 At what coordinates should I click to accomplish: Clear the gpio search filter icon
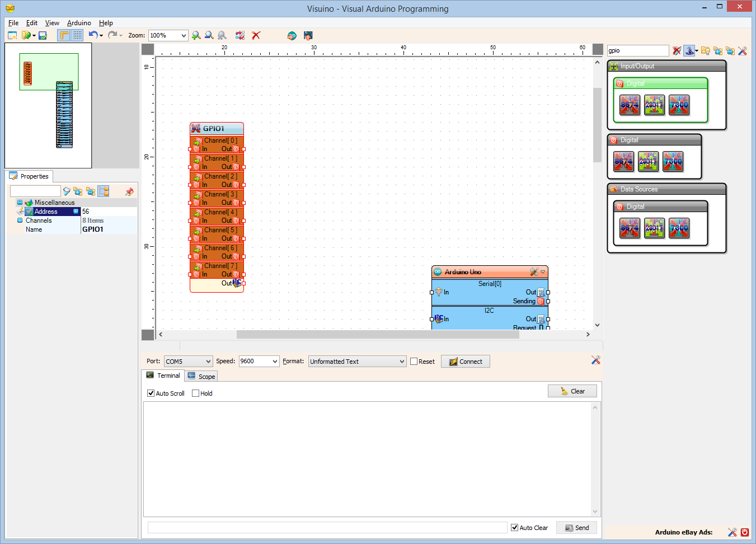click(678, 50)
